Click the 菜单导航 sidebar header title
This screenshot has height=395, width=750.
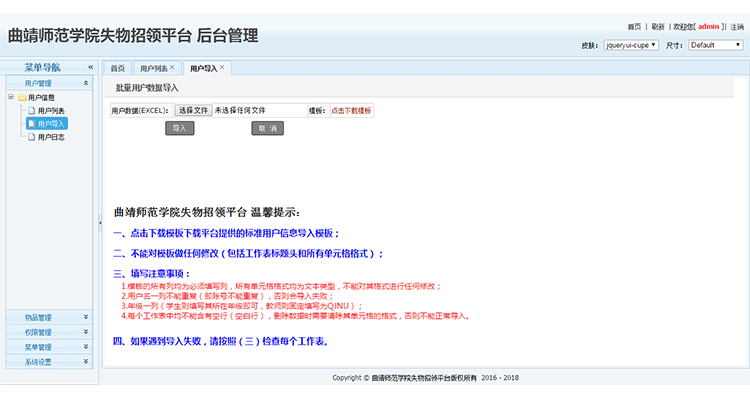[x=43, y=67]
